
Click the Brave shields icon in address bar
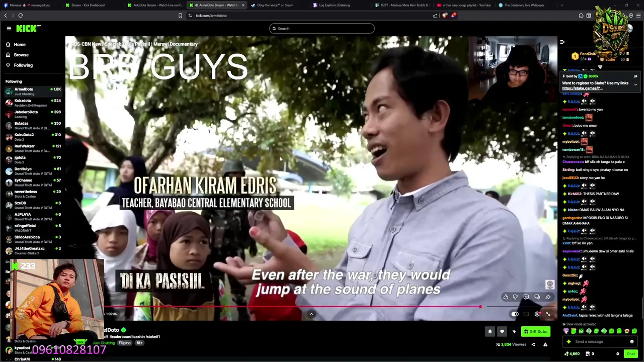[444, 16]
